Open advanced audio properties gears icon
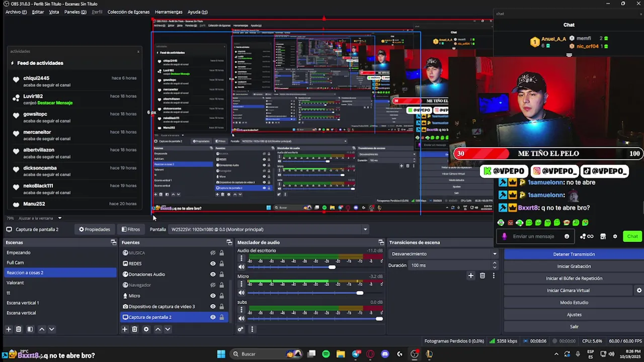 (x=240, y=329)
